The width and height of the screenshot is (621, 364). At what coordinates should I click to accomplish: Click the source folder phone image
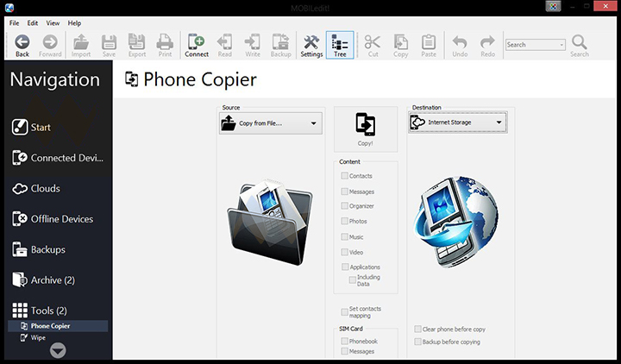point(270,223)
